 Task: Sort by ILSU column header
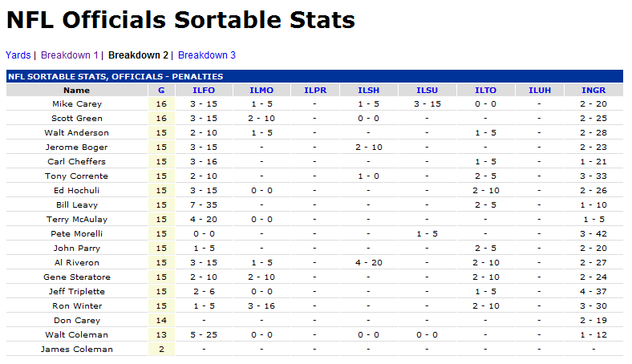(427, 90)
